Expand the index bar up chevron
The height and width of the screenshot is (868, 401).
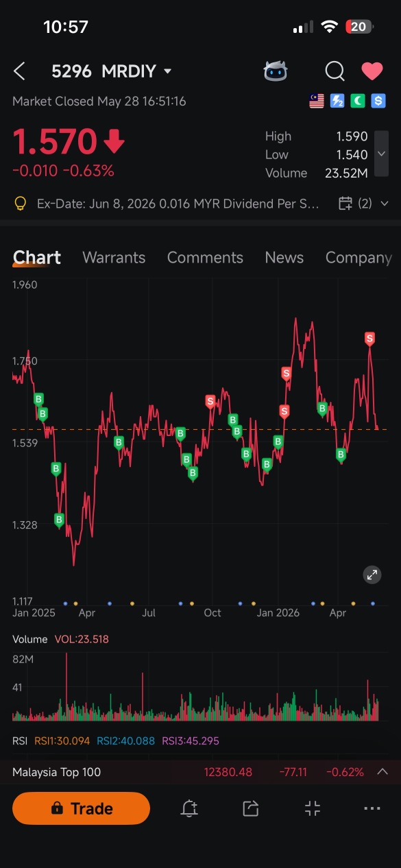point(383,772)
